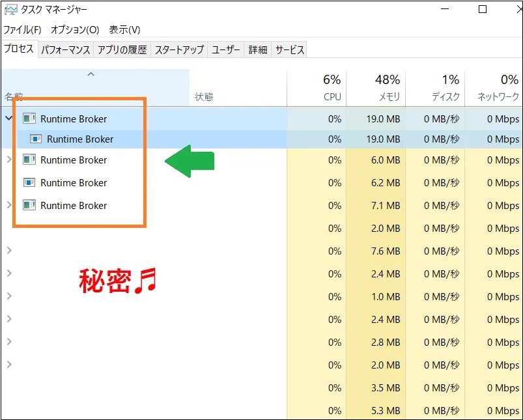This screenshot has height=420, width=523.
Task: Click the Runtime Broker icon using 6.2 MB
Action: [29, 182]
